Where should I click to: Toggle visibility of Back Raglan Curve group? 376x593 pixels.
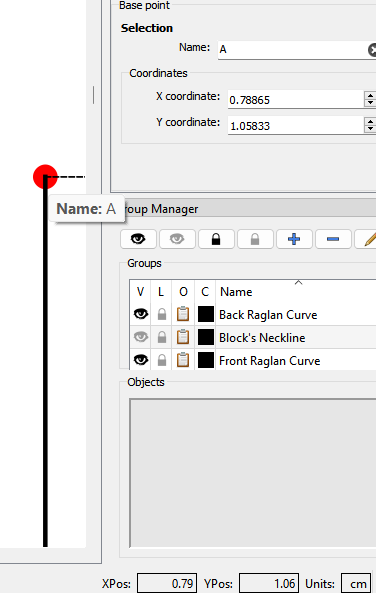141,314
